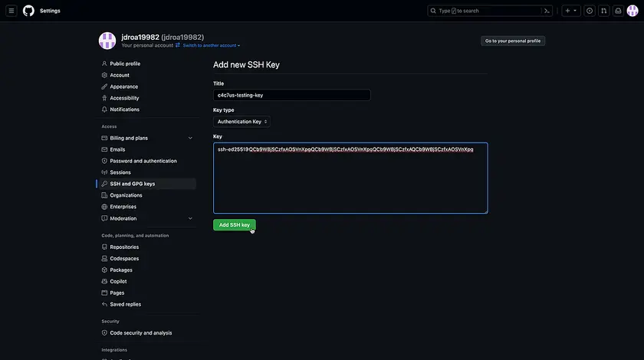Click the Repositories repo icon
644x360 pixels.
(x=104, y=247)
